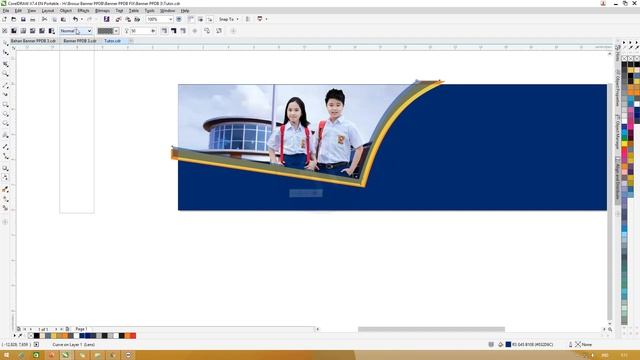This screenshot has height=360, width=640.
Task: Select the Artistic Media tool
Action: point(5,94)
